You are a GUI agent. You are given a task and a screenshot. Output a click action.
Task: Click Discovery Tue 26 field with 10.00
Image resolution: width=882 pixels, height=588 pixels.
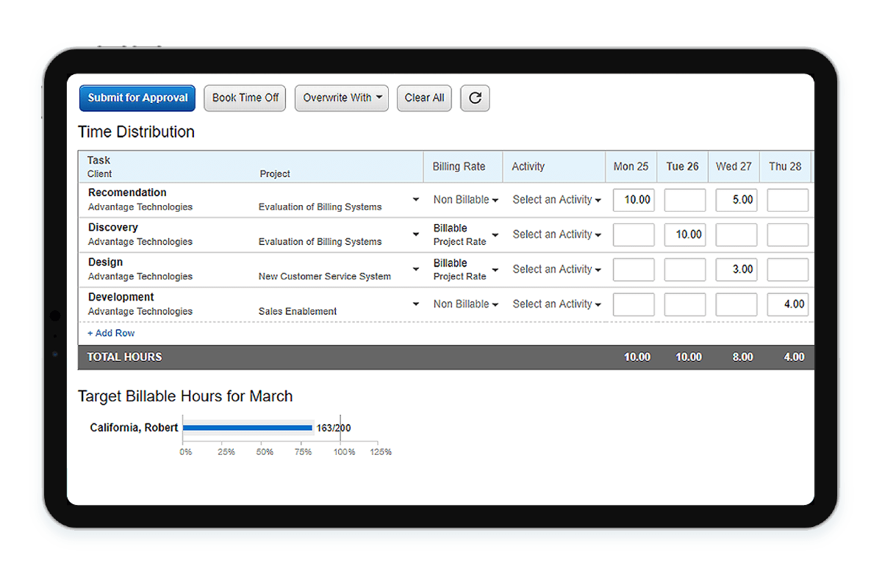[x=685, y=234]
